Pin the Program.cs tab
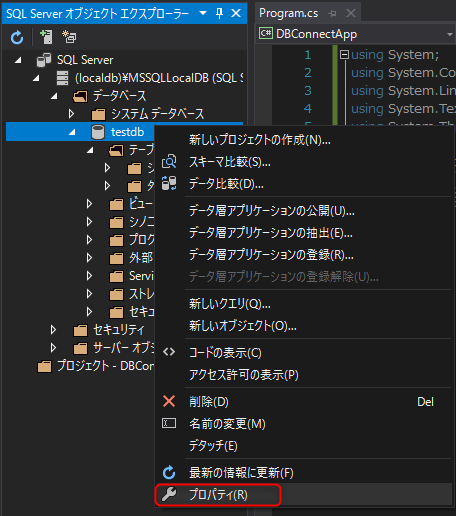 [332, 13]
